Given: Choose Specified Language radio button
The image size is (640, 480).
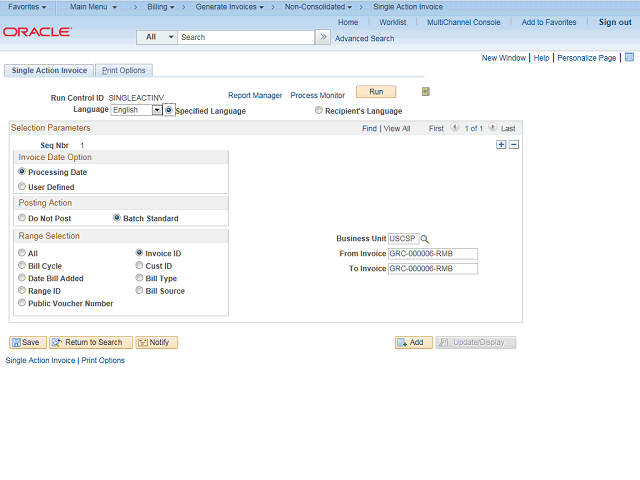Looking at the screenshot, I should tap(169, 110).
